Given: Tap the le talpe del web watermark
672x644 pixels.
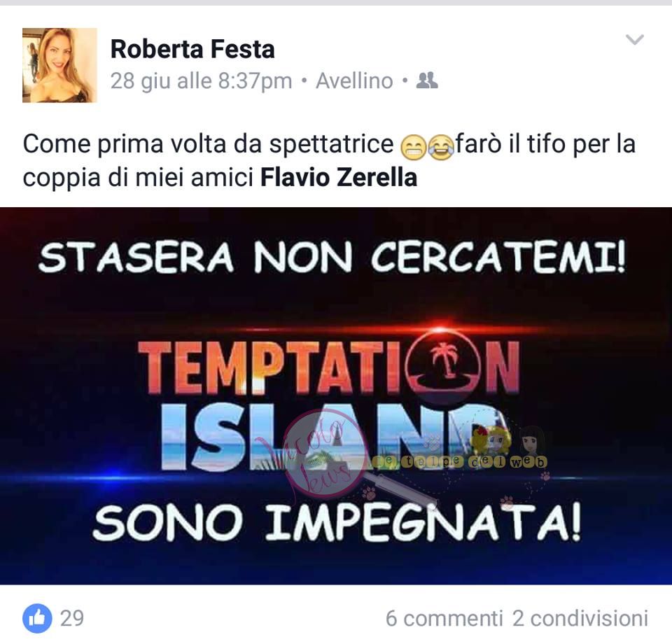Looking at the screenshot, I should [x=461, y=461].
